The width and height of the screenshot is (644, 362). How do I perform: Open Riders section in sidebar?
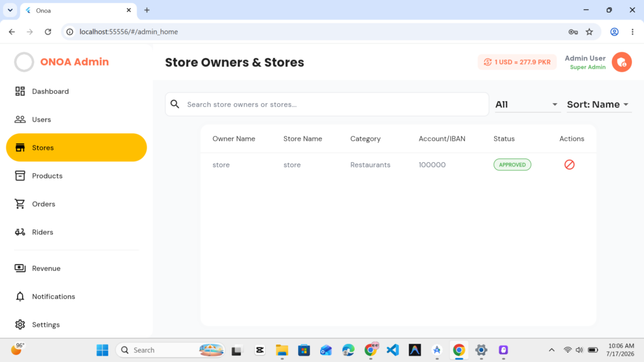click(76, 232)
